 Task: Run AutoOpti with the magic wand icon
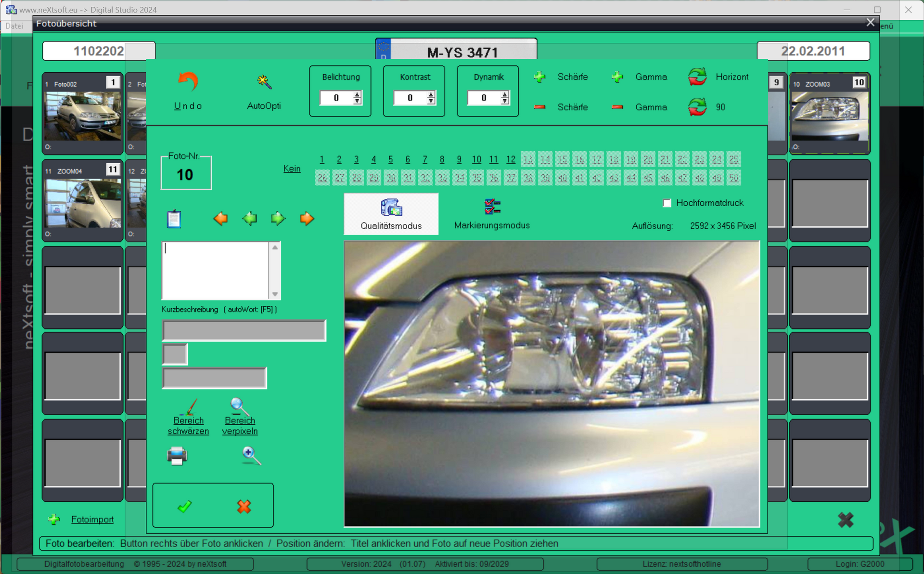coord(264,82)
